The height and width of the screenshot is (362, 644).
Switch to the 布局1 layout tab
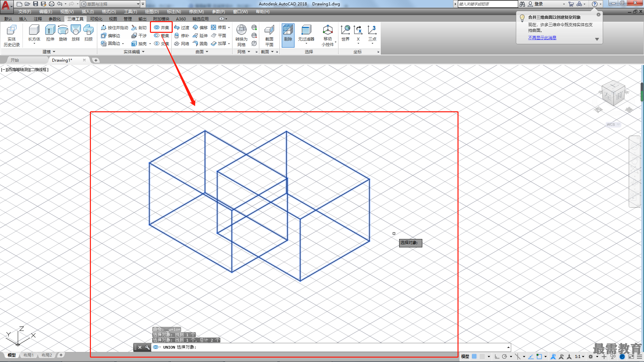click(29, 355)
